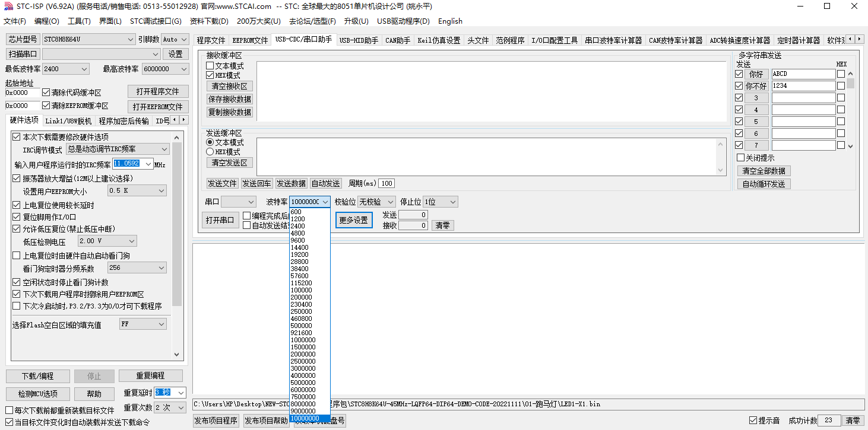Image resolution: width=868 pixels, height=430 pixels.
Task: Open the 停止位 1位 dropdown
Action: pos(441,202)
